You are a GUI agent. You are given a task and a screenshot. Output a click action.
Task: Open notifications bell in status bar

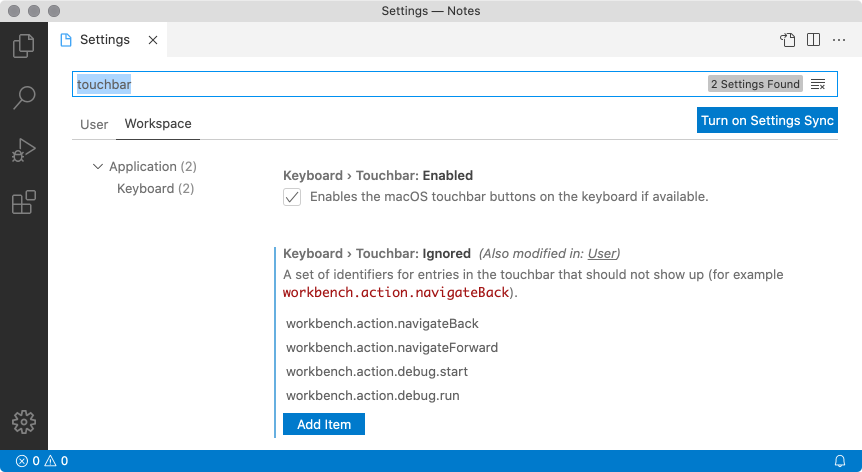click(840, 461)
